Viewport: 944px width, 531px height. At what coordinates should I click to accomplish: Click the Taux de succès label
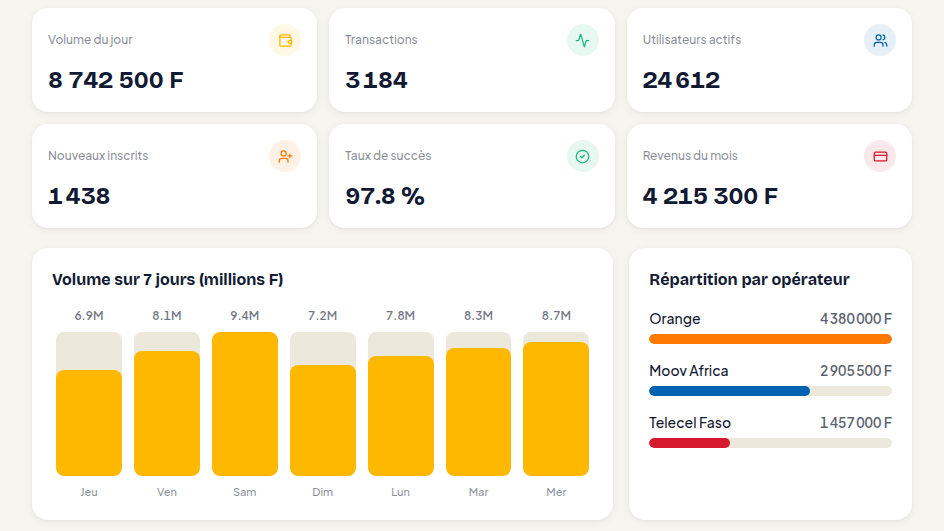click(x=388, y=156)
